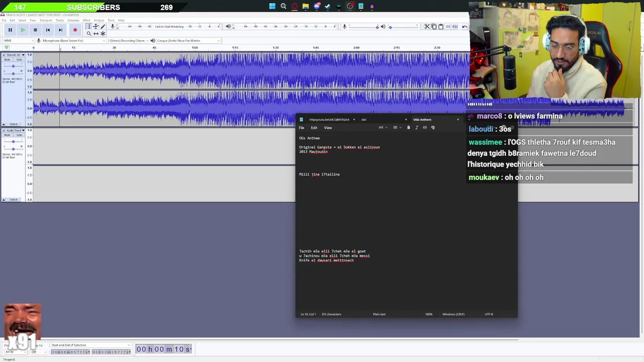The height and width of the screenshot is (362, 644).
Task: Select the Multi-tool asterisk icon
Action: [x=103, y=34]
